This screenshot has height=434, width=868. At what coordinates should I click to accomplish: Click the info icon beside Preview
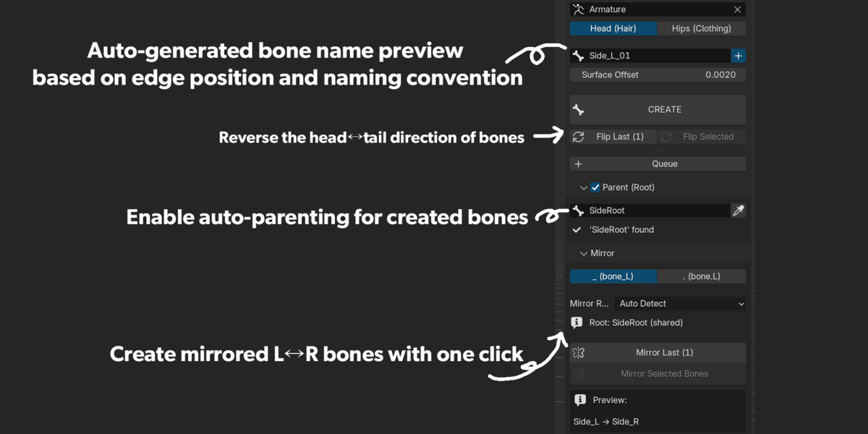[x=580, y=400]
